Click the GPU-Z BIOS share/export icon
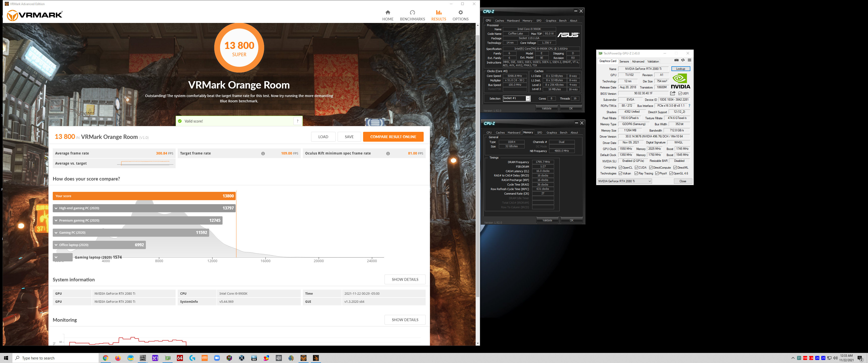Viewport: 868px width, 363px height. pos(672,93)
